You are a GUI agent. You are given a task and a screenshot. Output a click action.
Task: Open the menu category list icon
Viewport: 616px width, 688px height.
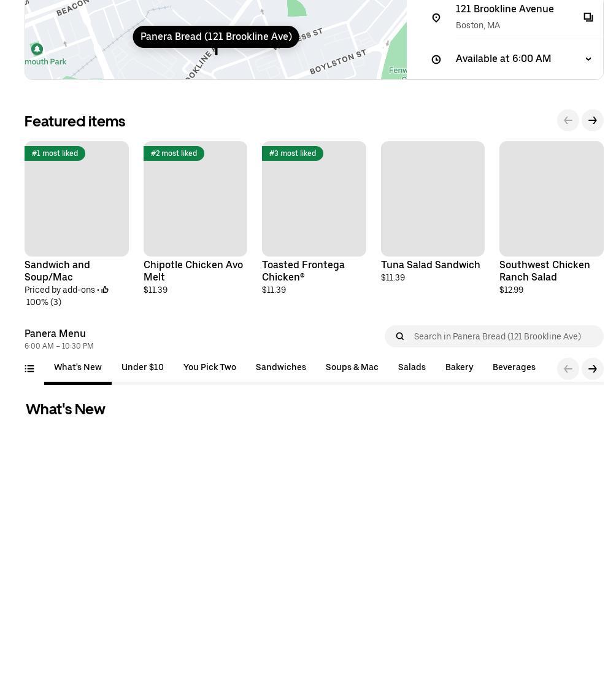(29, 369)
